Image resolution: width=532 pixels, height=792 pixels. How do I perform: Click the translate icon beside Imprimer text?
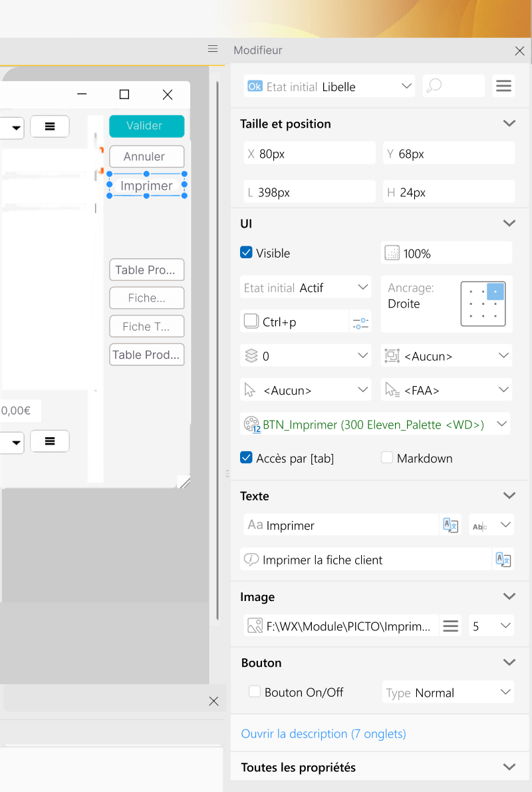450,525
